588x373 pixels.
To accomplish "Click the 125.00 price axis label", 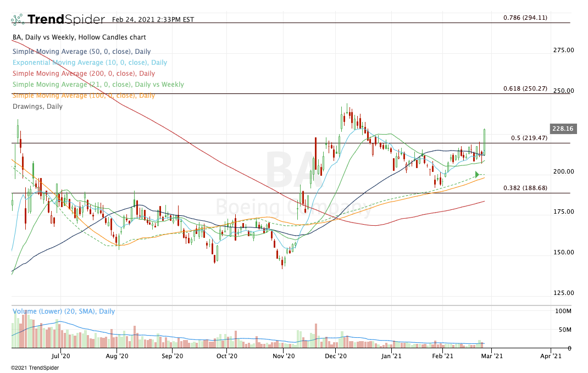I will (x=564, y=293).
